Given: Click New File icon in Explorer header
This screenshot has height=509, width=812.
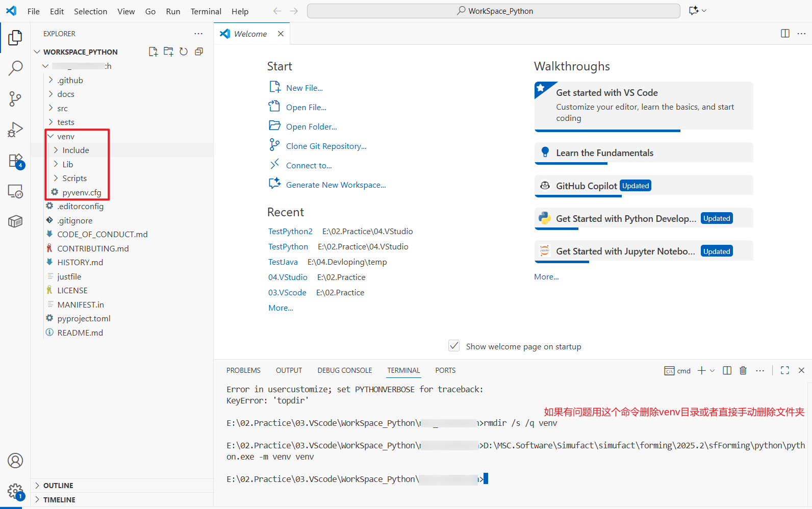Looking at the screenshot, I should 153,52.
